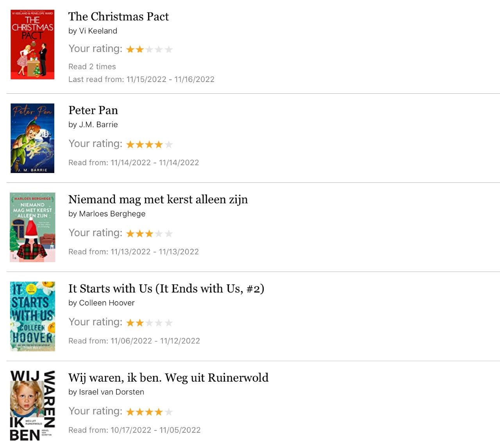The height and width of the screenshot is (448, 500).
Task: Open Niemand mag met kerst alleen zijn title
Action: (158, 200)
